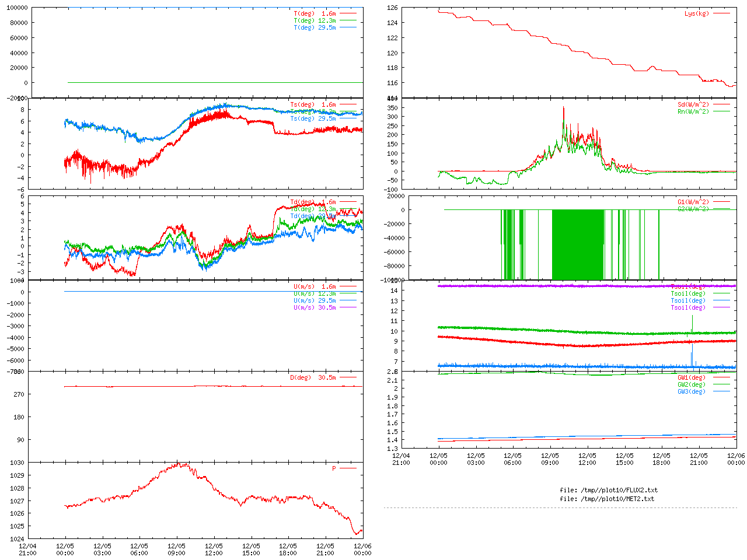Click the Td(deg) 1.6m legend entry
This screenshot has height=560, width=747.
[313, 202]
